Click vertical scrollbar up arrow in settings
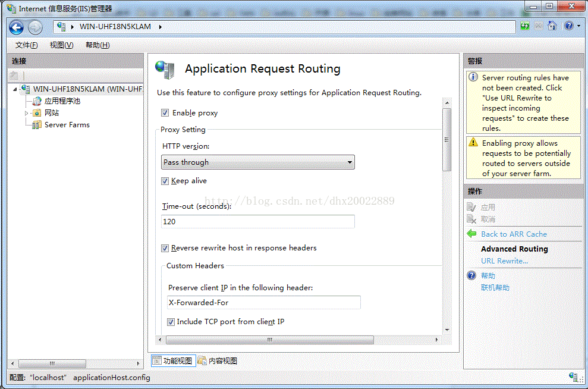This screenshot has height=389, width=588. (447, 103)
